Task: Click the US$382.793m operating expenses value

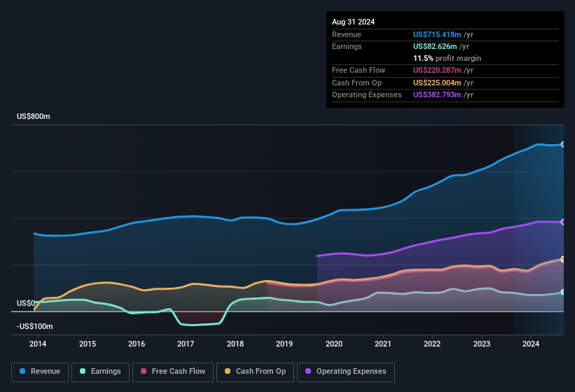Action: 437,94
